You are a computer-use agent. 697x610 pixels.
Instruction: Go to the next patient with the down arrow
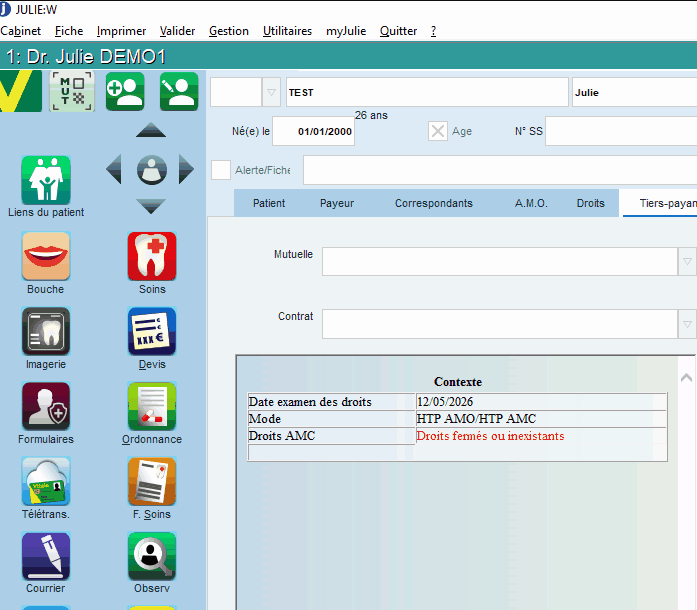[x=151, y=206]
